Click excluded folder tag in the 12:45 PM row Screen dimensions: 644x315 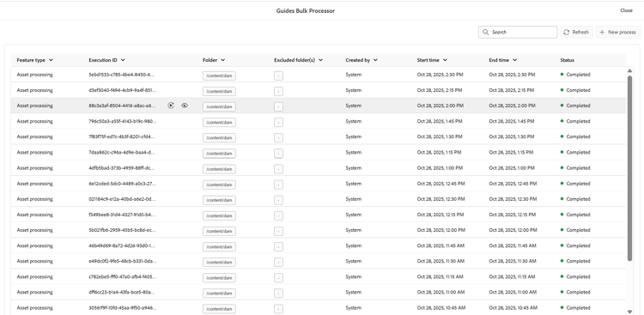pos(278,185)
